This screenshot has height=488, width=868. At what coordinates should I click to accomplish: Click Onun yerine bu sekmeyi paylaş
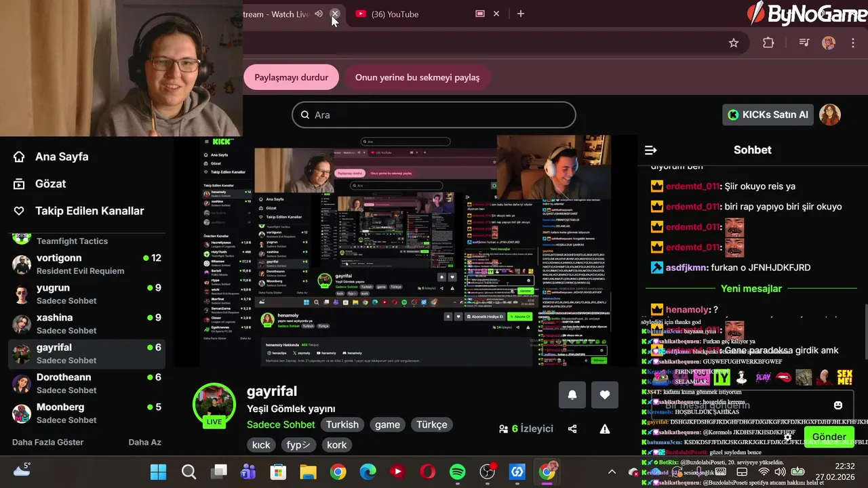point(417,77)
